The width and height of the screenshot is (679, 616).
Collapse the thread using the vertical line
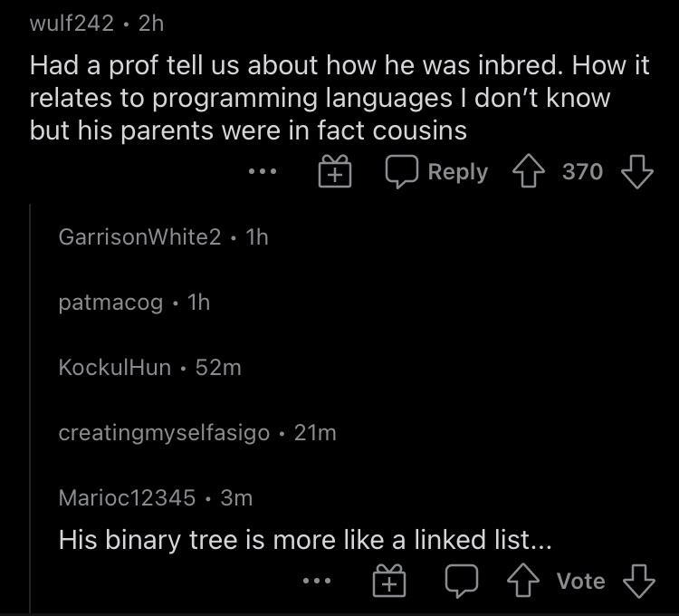point(31,408)
